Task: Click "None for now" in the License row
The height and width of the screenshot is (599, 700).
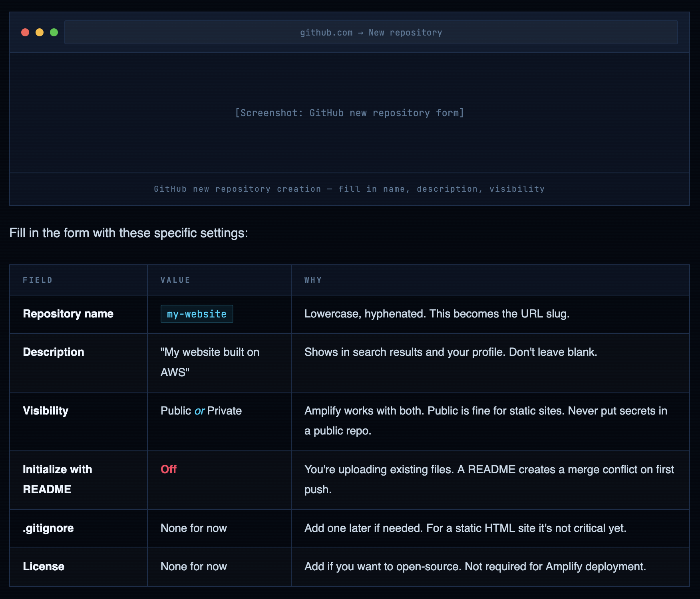Action: coord(193,566)
